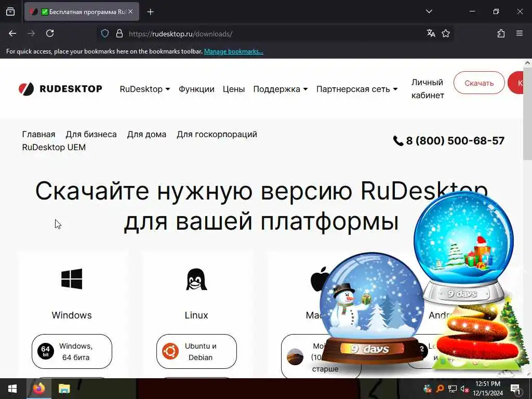
Task: Open the list all tabs chevron
Action: 429,11
